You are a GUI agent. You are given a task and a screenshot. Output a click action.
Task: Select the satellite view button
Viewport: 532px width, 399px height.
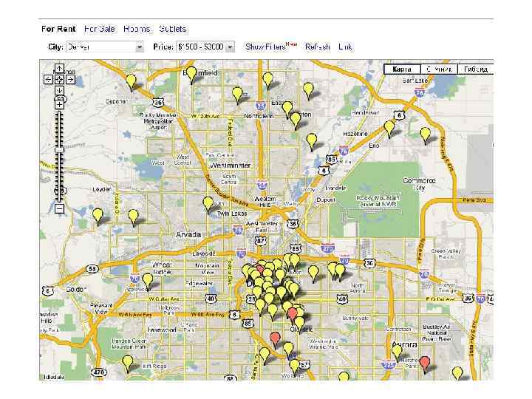[x=439, y=69]
